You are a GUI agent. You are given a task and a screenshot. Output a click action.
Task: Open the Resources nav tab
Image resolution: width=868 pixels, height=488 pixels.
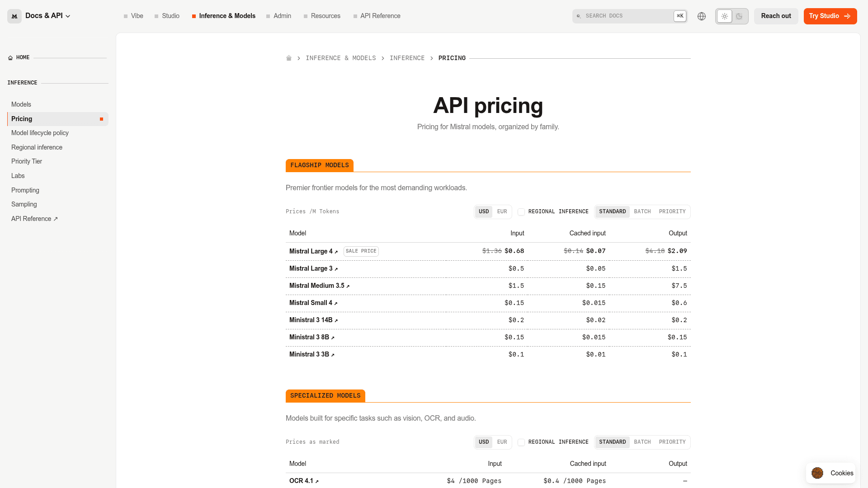(322, 16)
